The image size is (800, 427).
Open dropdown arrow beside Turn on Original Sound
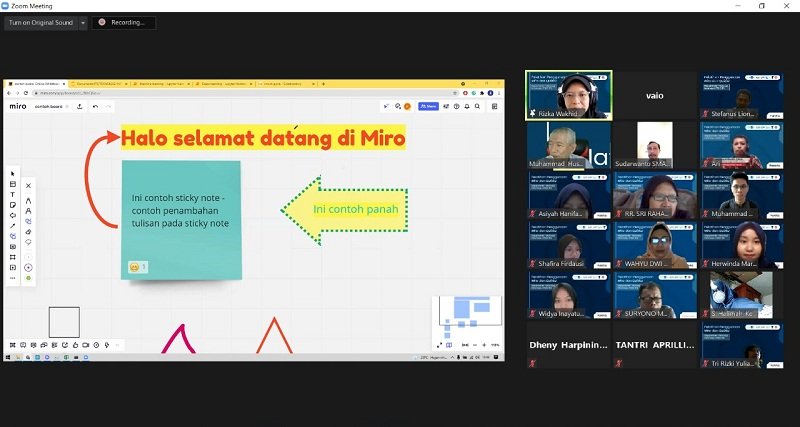(83, 22)
